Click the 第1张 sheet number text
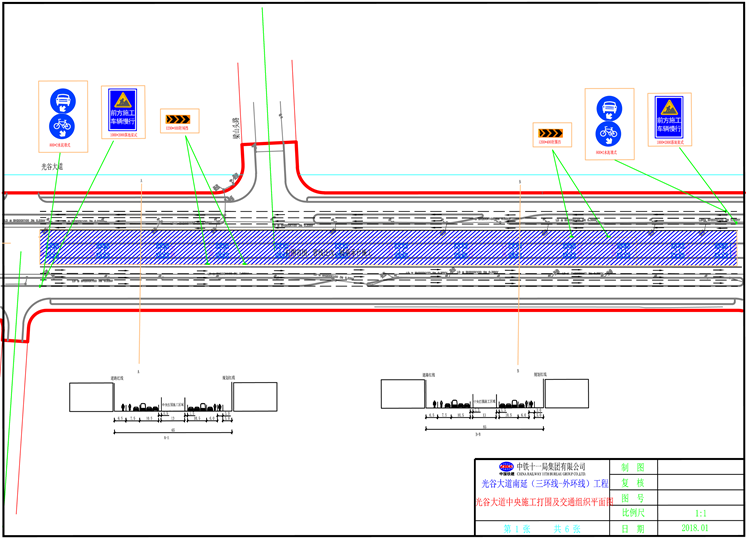 coord(513,528)
